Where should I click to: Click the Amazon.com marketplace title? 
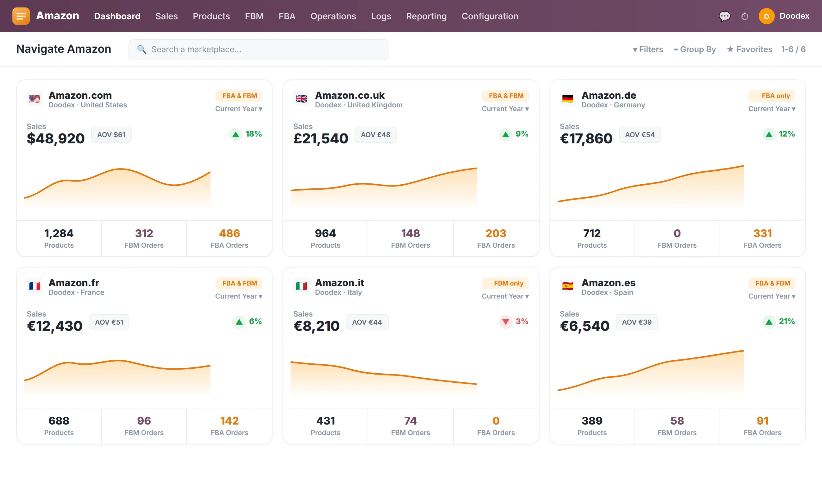(80, 95)
